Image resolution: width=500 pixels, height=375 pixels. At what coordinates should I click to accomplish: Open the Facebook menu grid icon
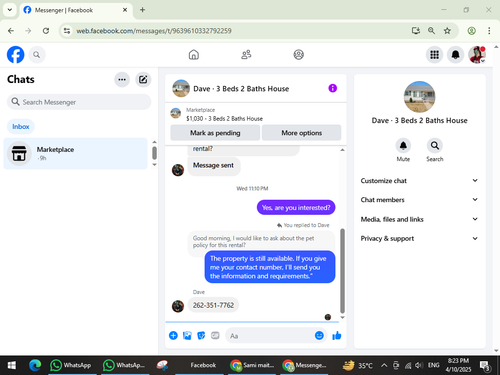[434, 55]
